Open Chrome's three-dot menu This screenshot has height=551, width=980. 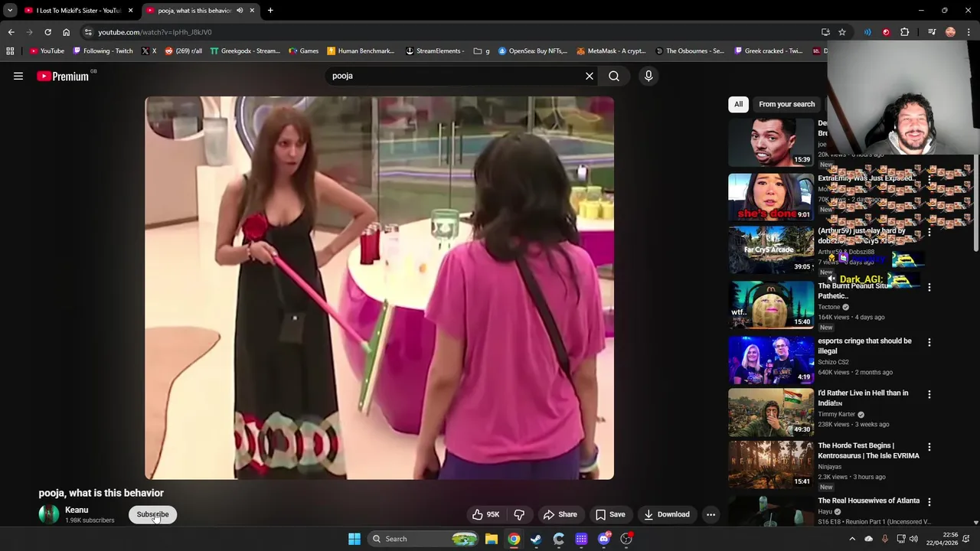[x=969, y=32]
